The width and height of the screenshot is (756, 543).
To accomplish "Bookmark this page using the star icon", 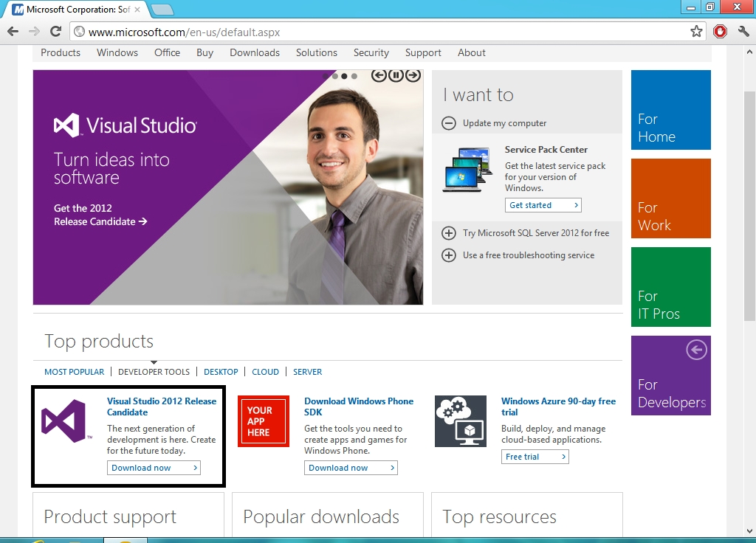I will 695,32.
